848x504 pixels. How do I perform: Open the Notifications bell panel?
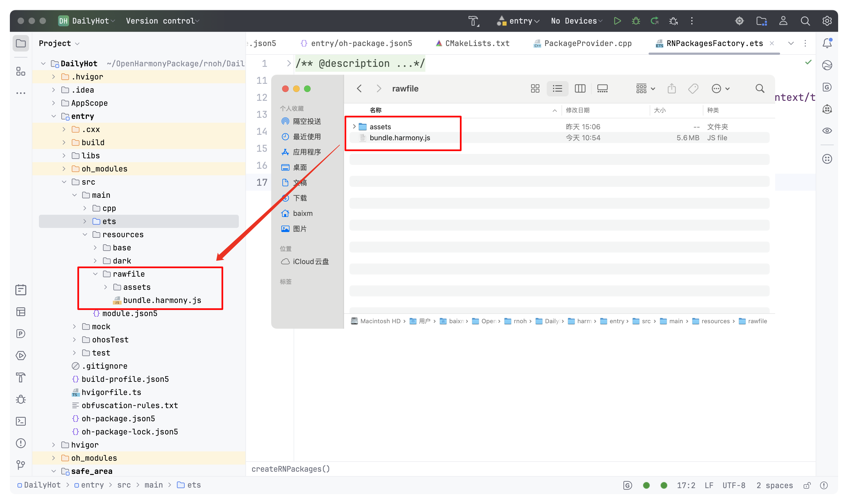(x=827, y=43)
